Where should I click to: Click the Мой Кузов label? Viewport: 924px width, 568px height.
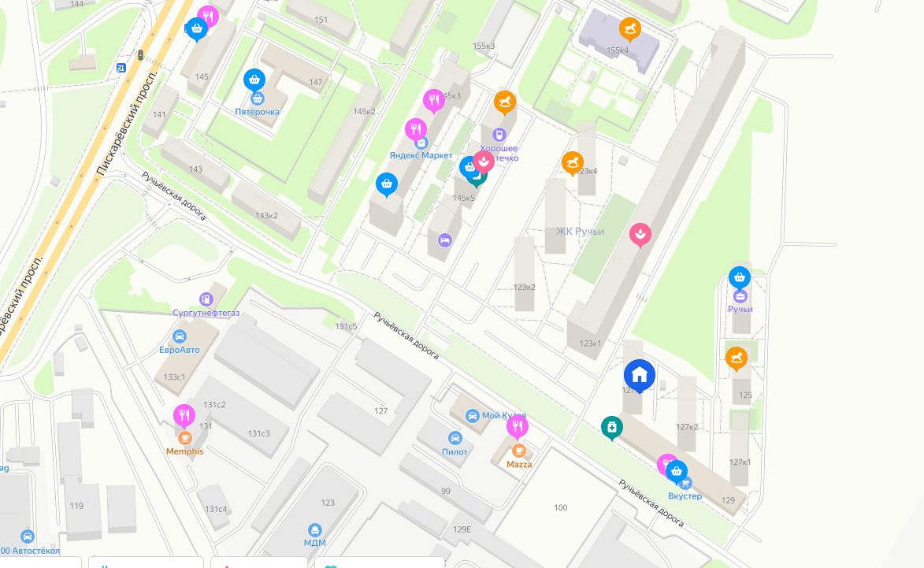pyautogui.click(x=504, y=415)
